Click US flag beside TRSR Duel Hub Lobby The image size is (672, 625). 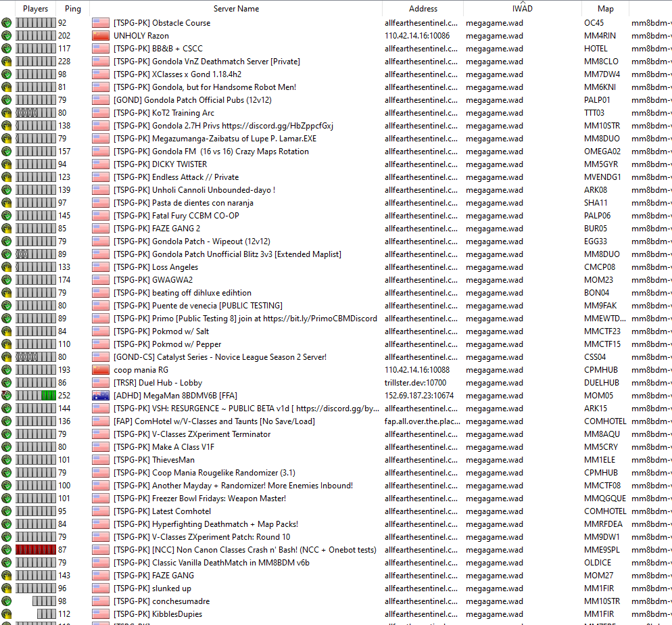pyautogui.click(x=101, y=383)
